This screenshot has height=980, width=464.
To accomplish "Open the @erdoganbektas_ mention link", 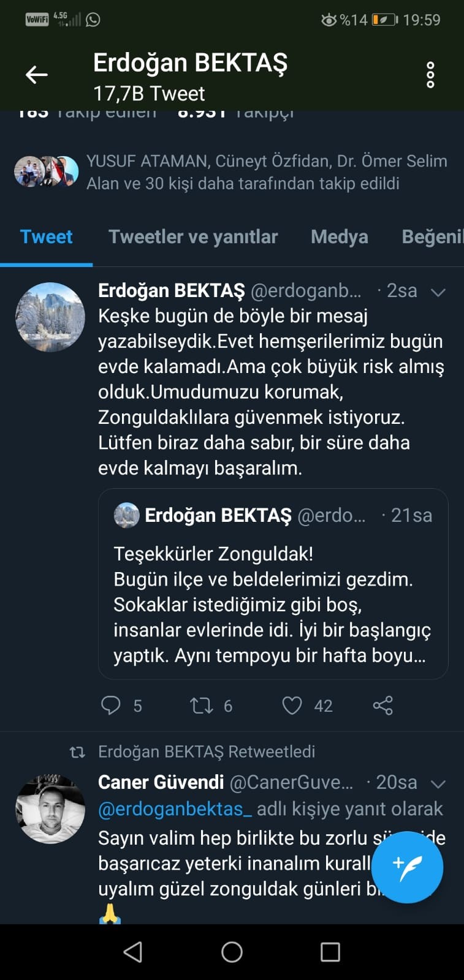I will click(x=175, y=809).
